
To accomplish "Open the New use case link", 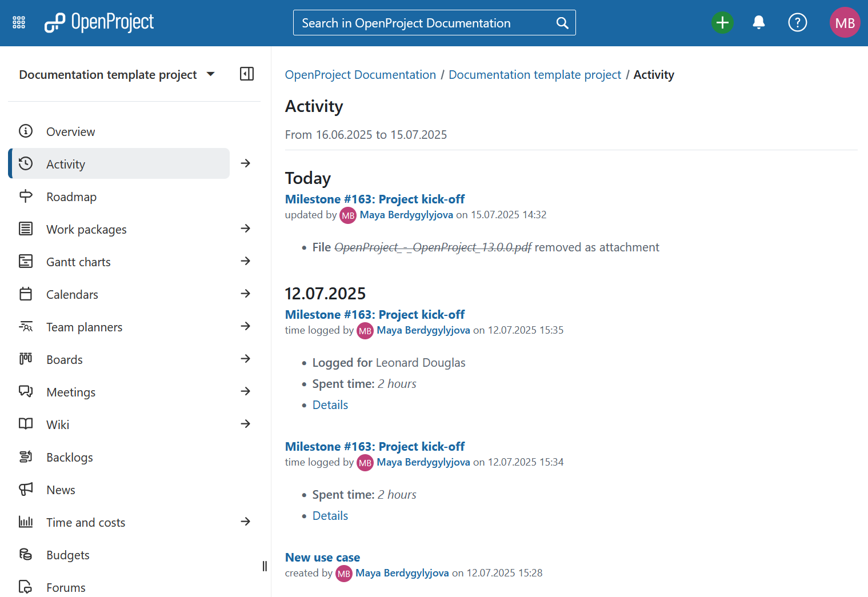I will pos(322,557).
